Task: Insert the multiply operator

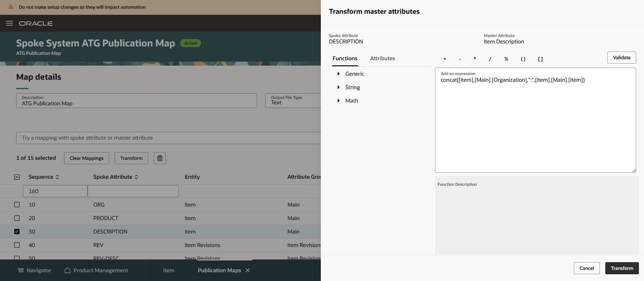Action: click(475, 59)
